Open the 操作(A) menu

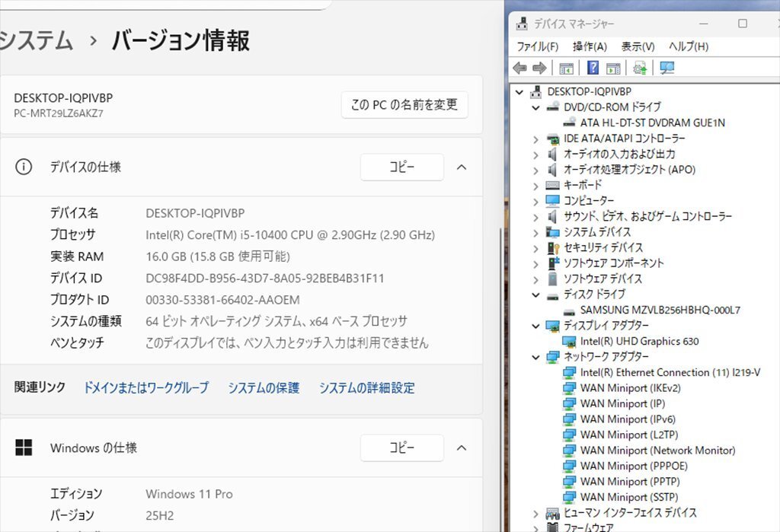590,46
